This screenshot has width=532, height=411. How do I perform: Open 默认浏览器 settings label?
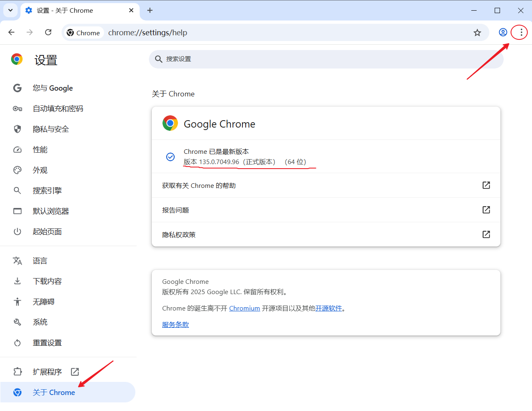click(51, 211)
